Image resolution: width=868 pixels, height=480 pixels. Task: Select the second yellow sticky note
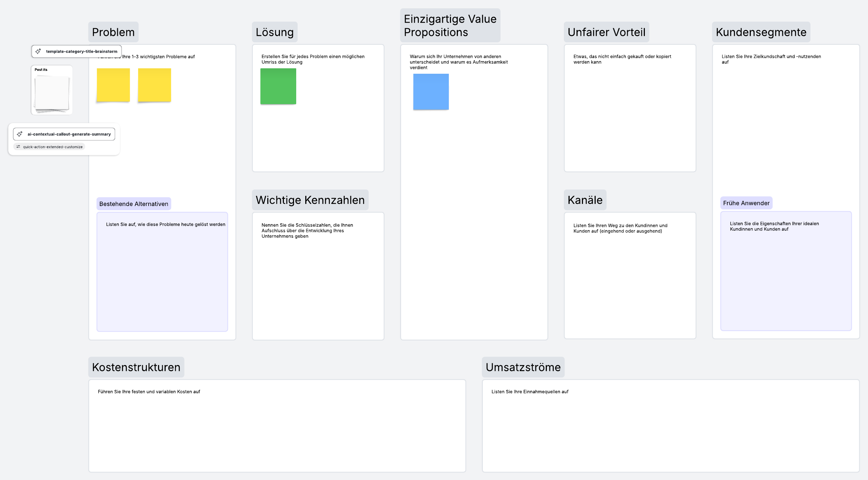[x=154, y=85]
